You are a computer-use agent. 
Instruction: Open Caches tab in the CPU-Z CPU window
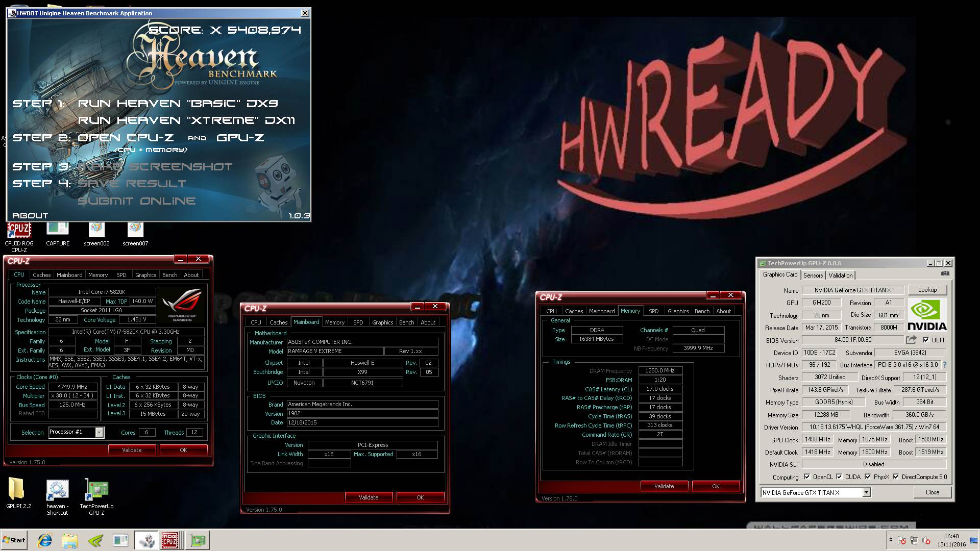[x=42, y=275]
